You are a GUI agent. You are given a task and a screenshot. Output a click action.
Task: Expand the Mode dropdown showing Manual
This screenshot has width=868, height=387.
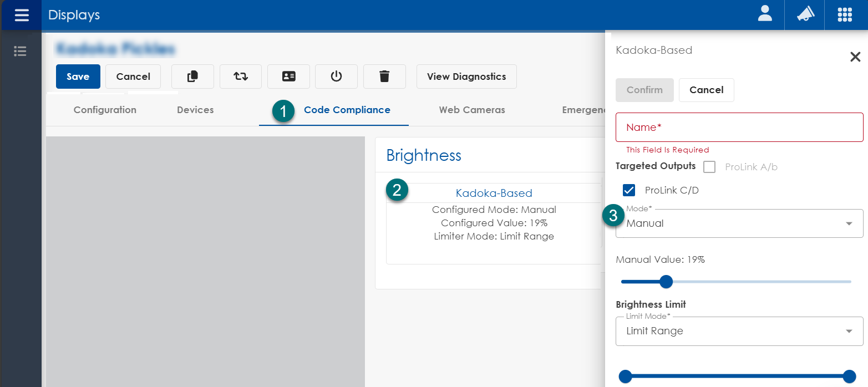pos(739,223)
